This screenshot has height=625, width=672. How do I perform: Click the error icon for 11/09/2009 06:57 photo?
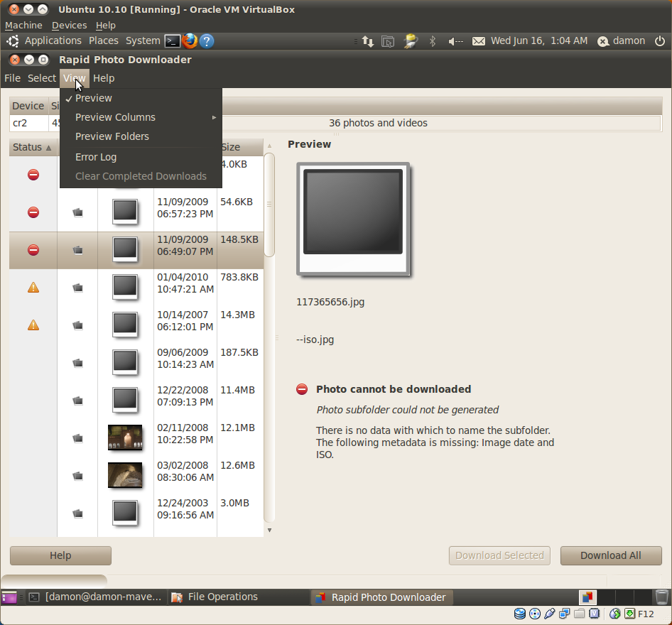click(33, 212)
